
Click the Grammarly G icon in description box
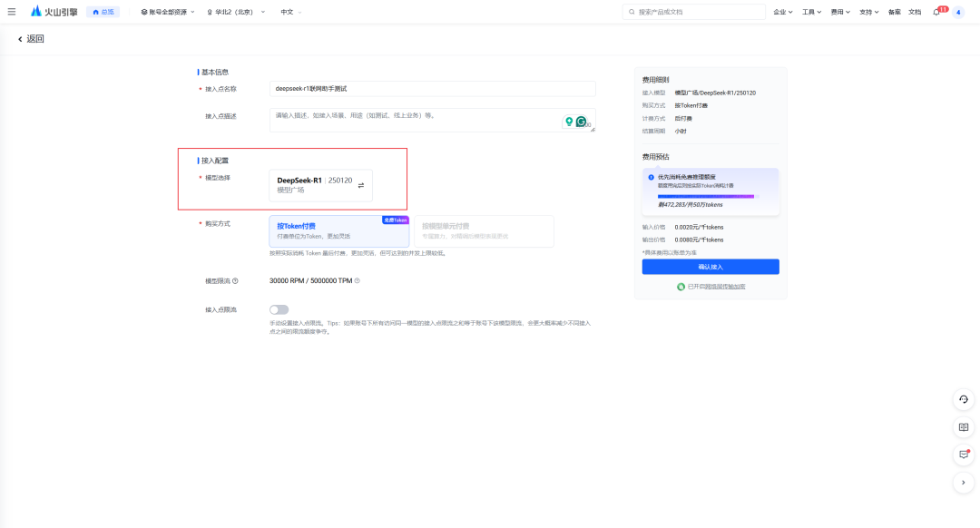pyautogui.click(x=582, y=122)
